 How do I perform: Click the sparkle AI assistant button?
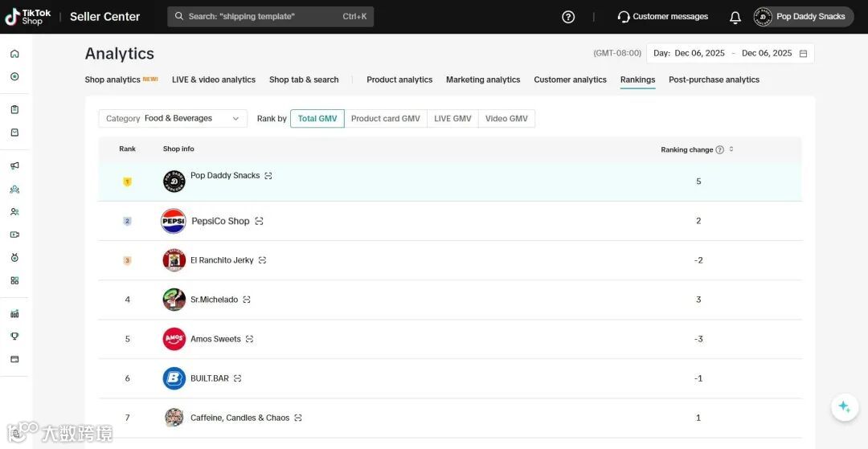844,407
